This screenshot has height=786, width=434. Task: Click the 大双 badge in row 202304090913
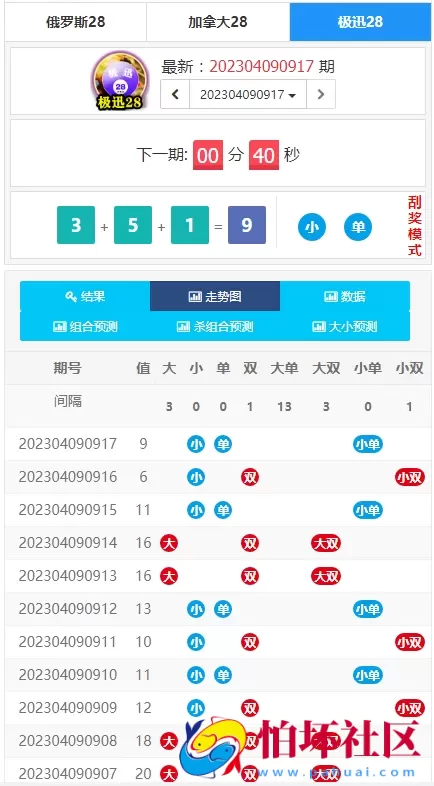coord(326,576)
